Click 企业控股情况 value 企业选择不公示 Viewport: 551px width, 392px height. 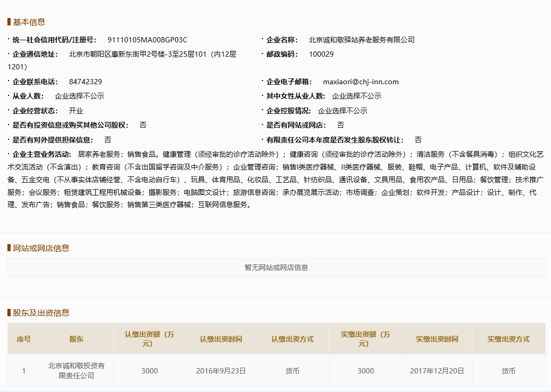coord(343,111)
